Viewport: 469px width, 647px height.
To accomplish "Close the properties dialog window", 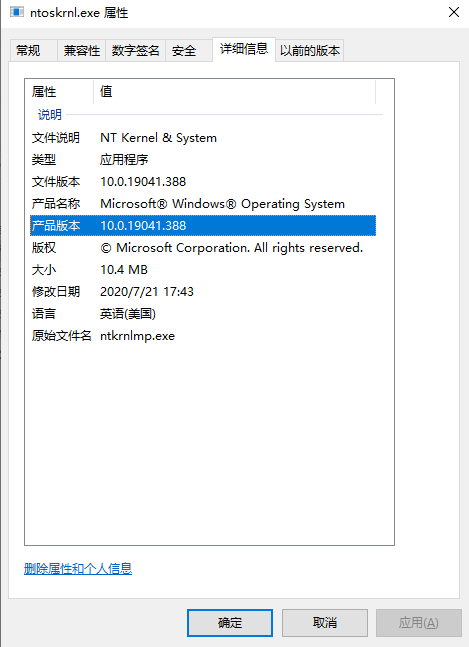I will (454, 12).
